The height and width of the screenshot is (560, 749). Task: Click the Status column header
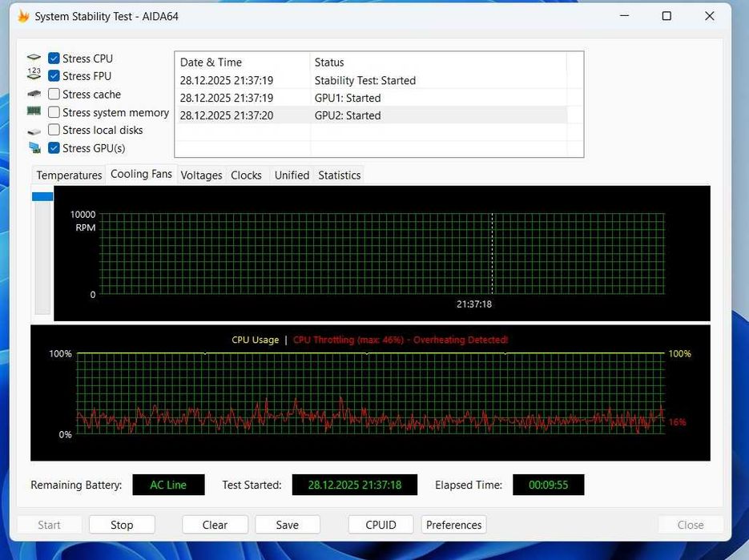438,62
